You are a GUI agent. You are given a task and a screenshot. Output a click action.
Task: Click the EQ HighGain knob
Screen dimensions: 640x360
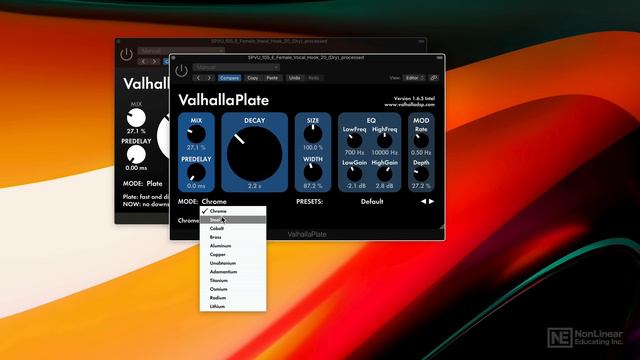pyautogui.click(x=384, y=174)
